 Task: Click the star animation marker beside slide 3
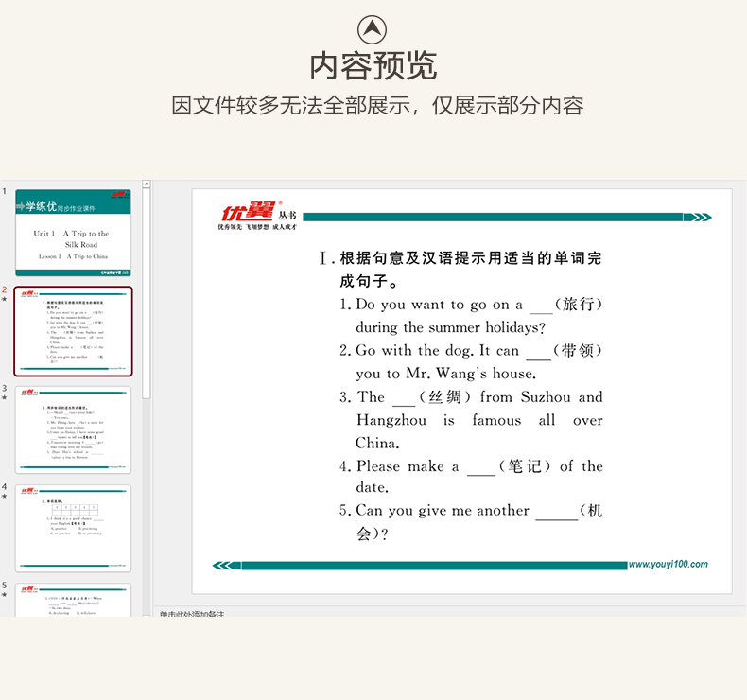[5, 398]
